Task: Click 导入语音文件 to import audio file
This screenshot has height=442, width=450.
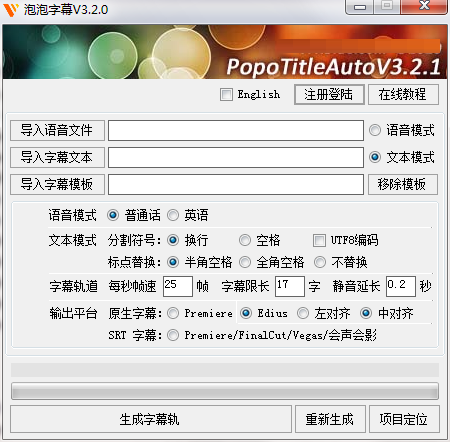Action: click(57, 130)
